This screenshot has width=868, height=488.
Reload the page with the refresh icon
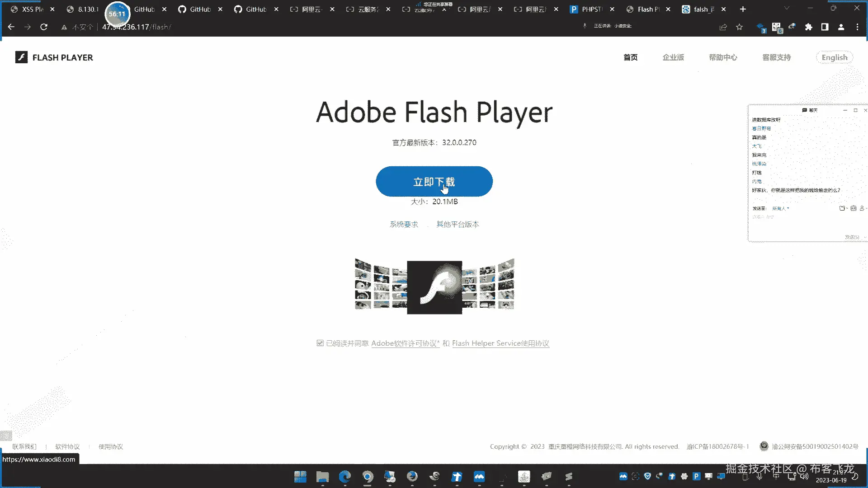(x=44, y=27)
